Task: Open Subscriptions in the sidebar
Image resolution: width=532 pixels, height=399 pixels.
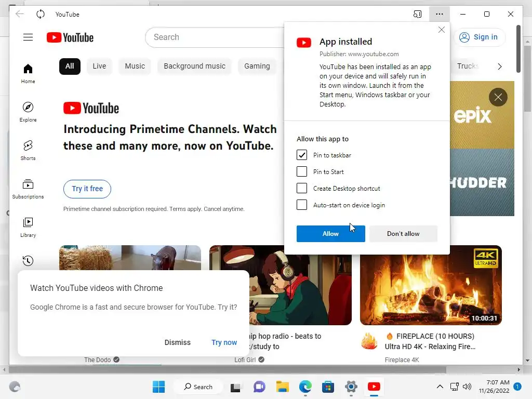Action: (x=28, y=189)
